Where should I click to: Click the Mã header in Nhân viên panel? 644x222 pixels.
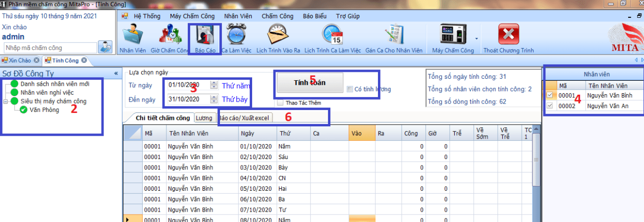[571, 86]
